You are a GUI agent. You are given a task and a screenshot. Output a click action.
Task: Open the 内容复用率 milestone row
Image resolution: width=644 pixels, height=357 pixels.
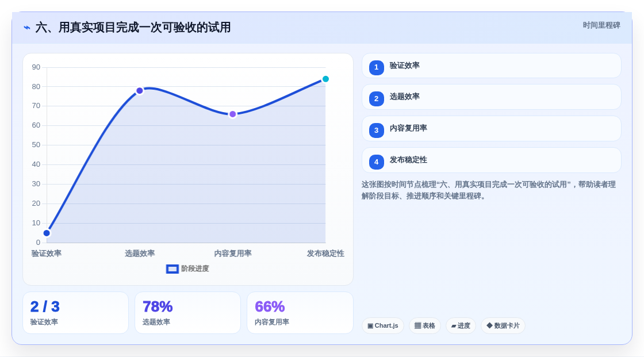tap(491, 129)
